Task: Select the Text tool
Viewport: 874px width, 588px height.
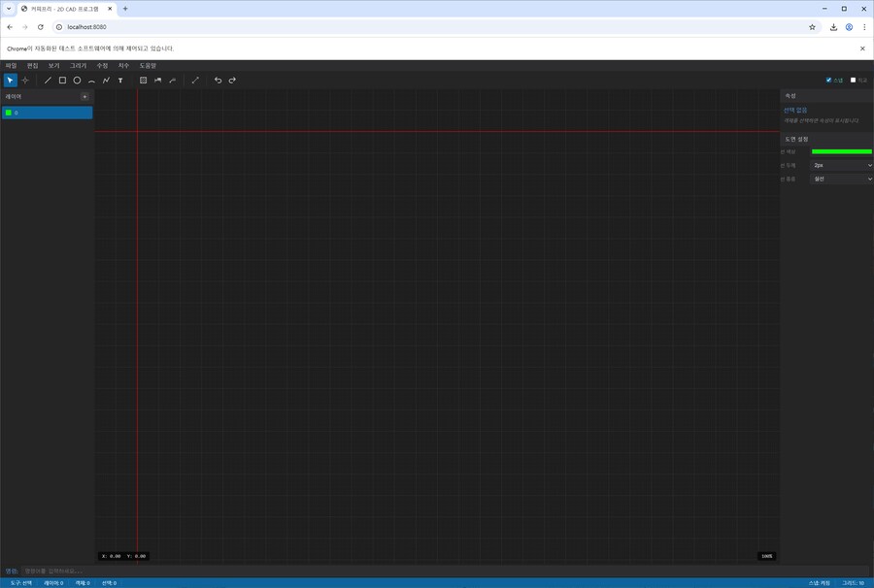Action: 120,81
